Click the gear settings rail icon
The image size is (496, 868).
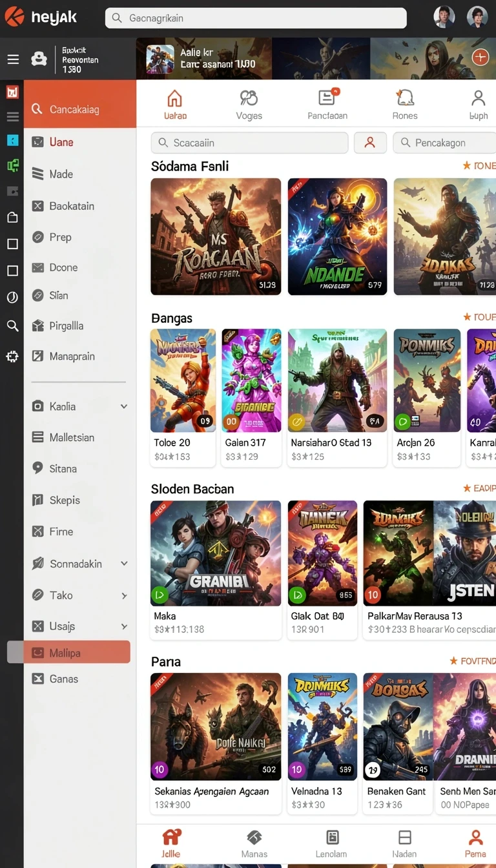click(12, 356)
